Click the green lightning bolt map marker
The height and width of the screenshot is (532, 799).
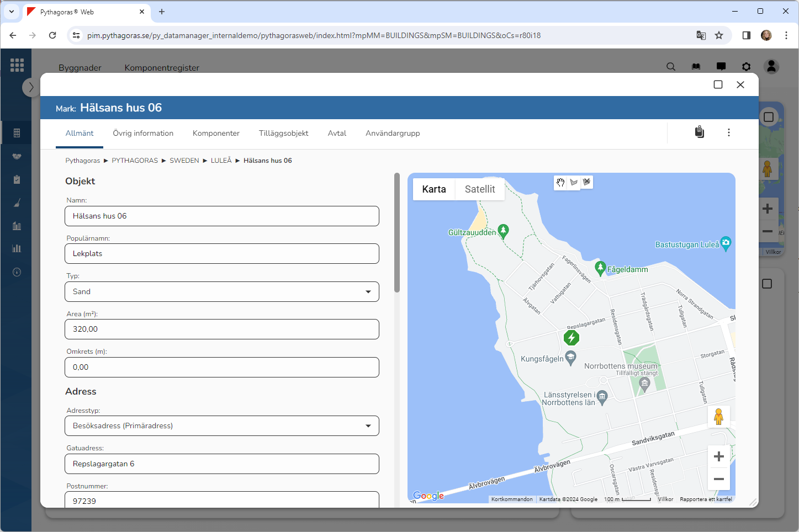tap(572, 338)
